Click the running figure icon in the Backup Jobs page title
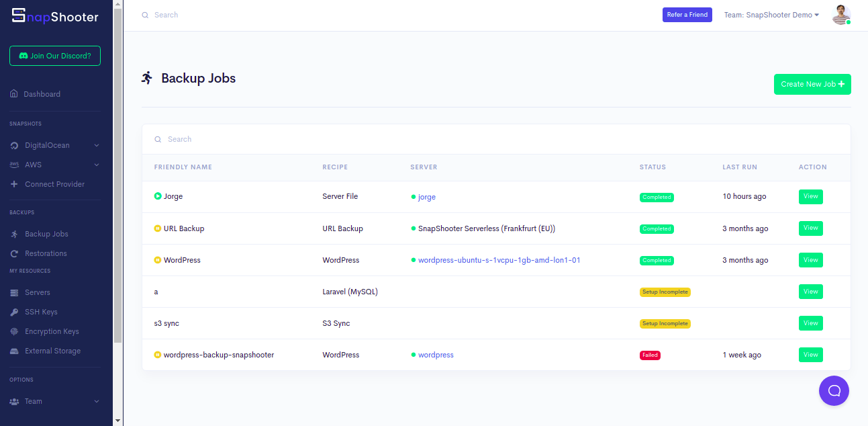 [x=147, y=78]
